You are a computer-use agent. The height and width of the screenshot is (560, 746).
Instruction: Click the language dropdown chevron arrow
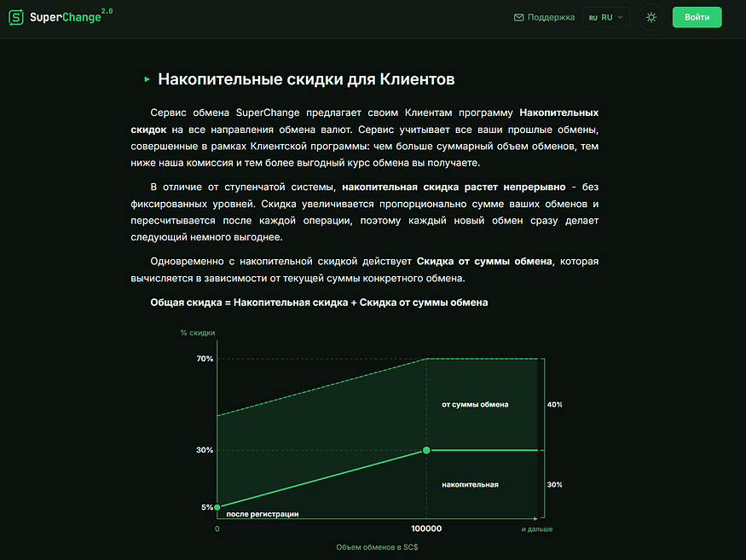coord(621,18)
